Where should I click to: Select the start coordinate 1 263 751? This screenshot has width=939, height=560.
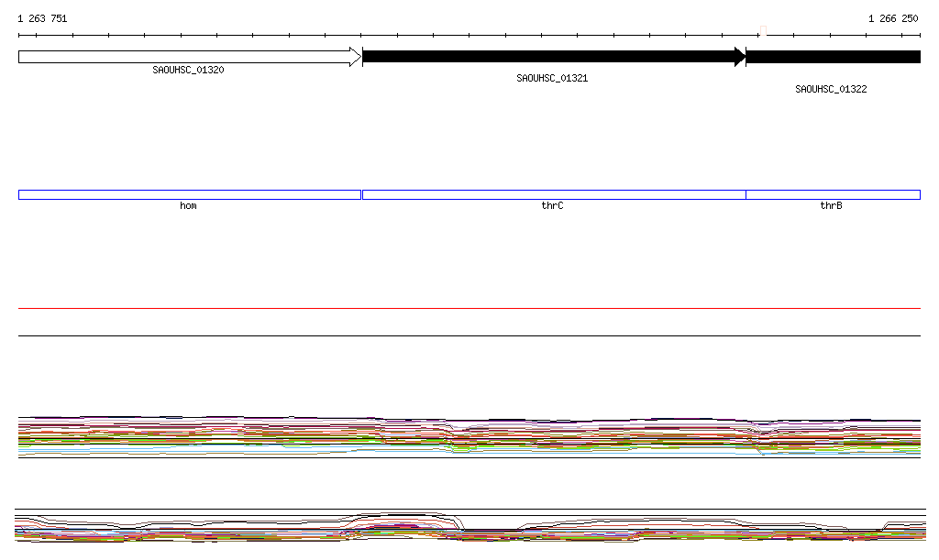42,18
